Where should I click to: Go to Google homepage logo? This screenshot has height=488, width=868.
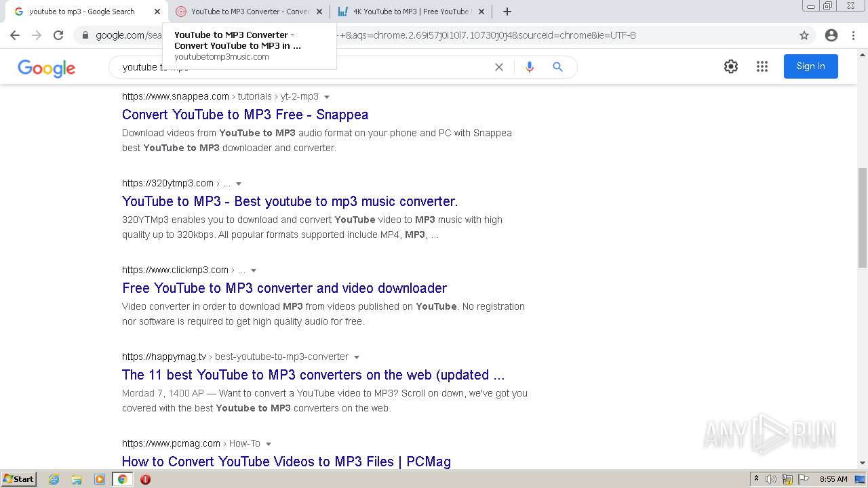pyautogui.click(x=47, y=68)
